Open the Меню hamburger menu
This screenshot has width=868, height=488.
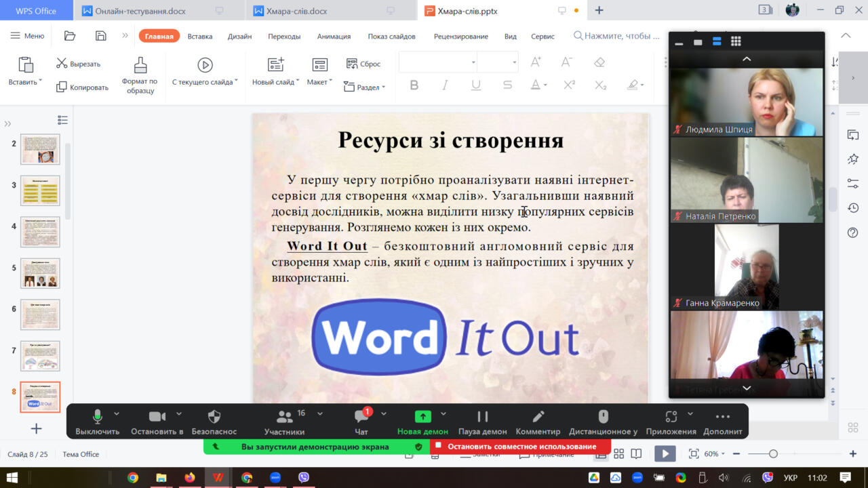click(x=28, y=36)
